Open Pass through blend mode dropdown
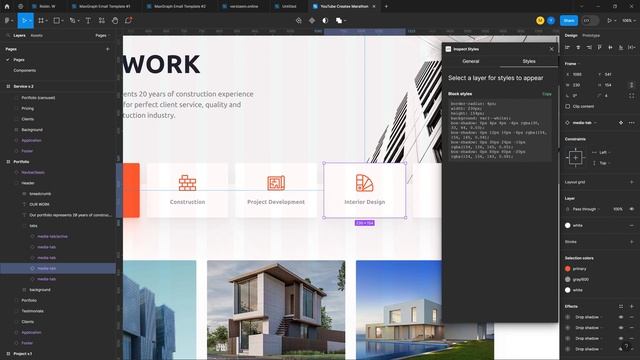The height and width of the screenshot is (360, 640). [586, 209]
